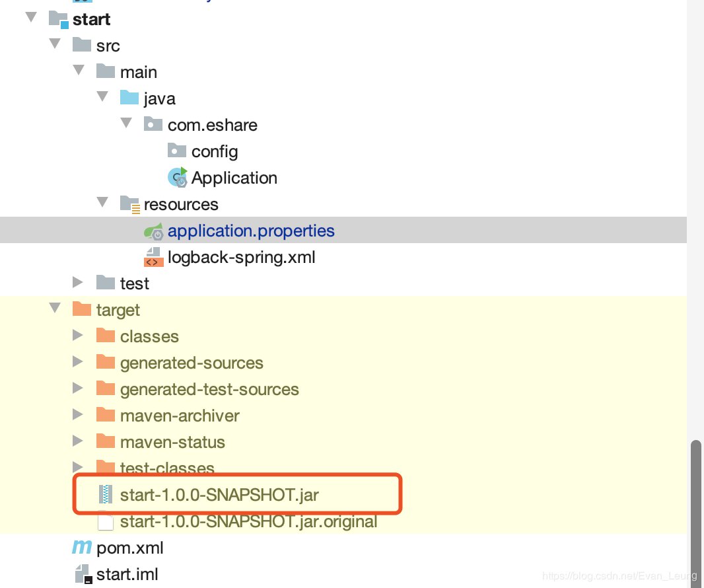Expand the maven-archiver folder arrow
704x588 pixels.
[x=78, y=415]
